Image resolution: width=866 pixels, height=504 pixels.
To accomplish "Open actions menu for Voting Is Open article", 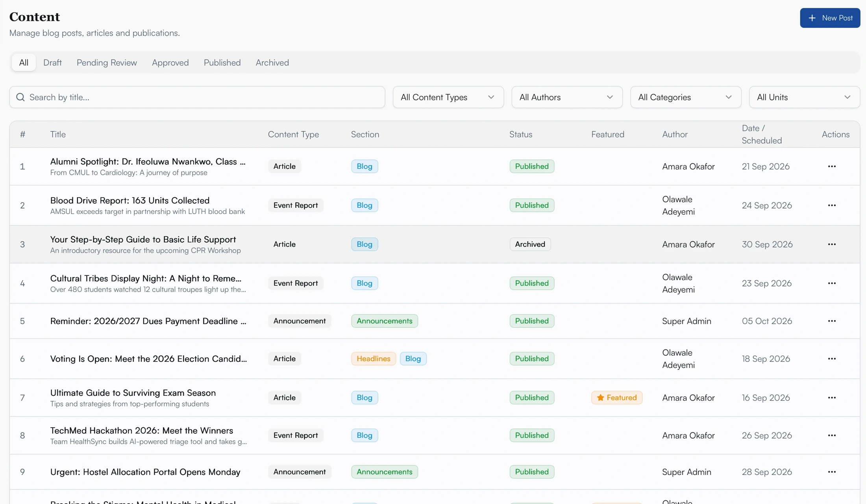I will [x=831, y=359].
